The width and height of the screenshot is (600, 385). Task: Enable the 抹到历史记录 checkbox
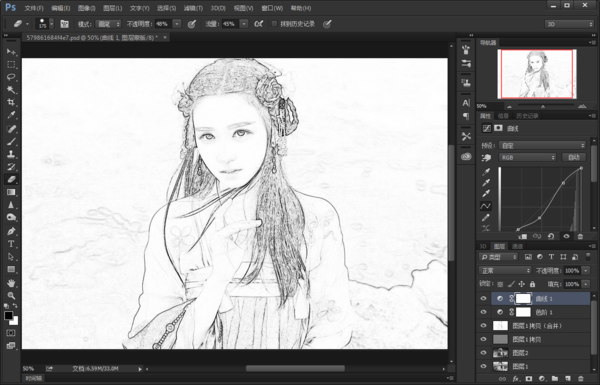coord(274,24)
